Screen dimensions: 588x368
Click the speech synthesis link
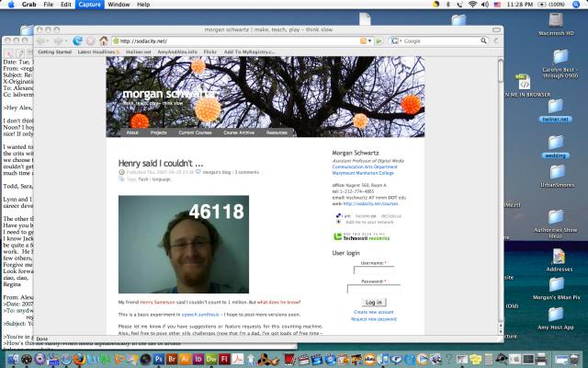[200, 315]
